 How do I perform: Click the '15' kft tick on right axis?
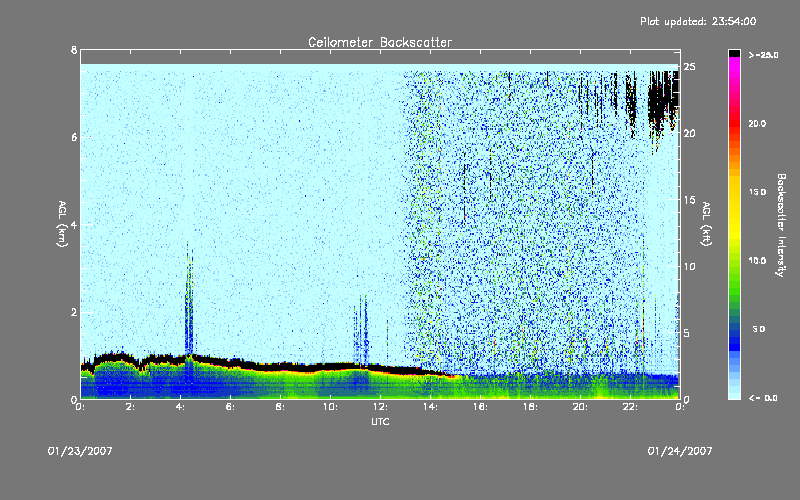[x=689, y=200]
